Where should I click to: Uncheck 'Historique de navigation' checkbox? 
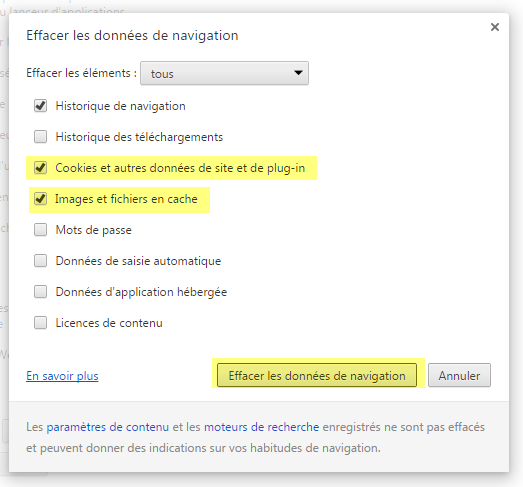(40, 106)
